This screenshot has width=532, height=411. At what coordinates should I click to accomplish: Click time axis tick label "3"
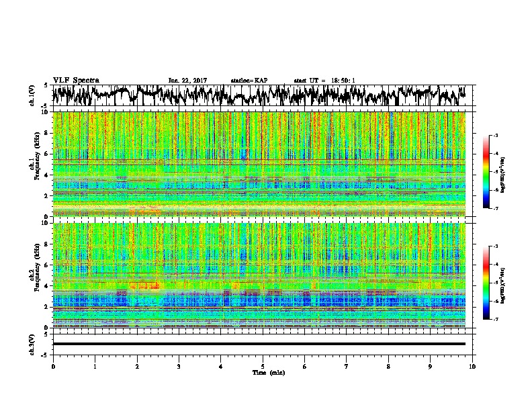(x=179, y=367)
